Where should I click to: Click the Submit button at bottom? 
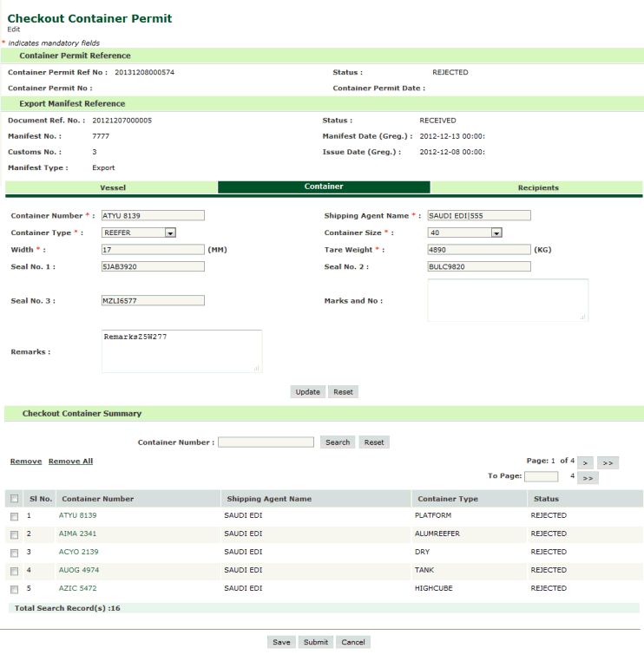pos(315,642)
